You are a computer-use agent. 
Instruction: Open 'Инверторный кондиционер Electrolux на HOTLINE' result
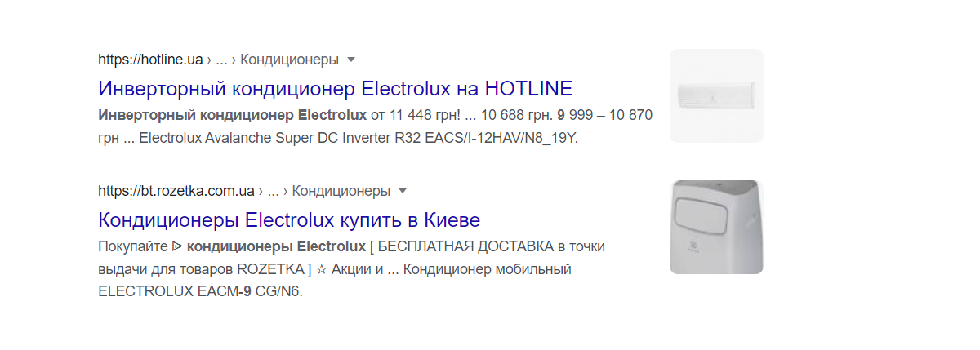336,88
